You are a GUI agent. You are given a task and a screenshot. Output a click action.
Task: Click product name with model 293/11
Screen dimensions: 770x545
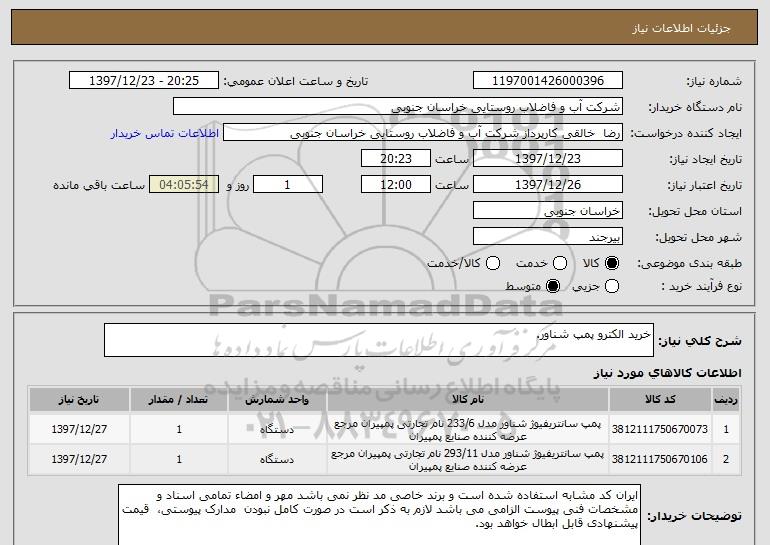coord(468,460)
